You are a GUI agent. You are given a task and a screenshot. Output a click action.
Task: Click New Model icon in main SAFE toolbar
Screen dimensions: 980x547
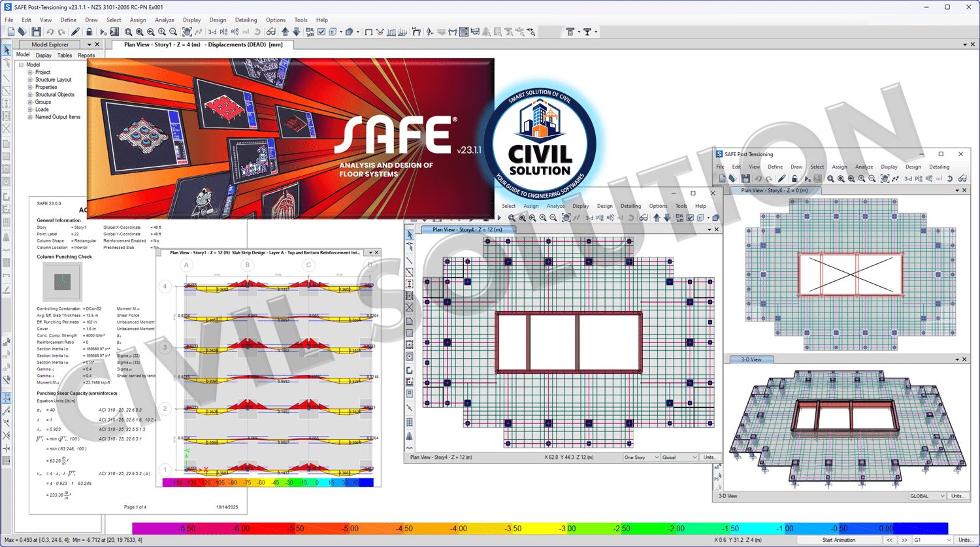[x=10, y=32]
